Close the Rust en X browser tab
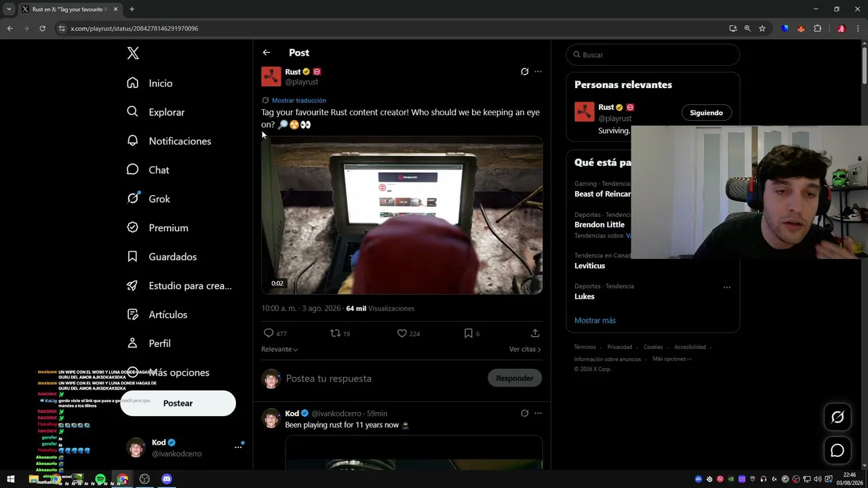 point(115,9)
